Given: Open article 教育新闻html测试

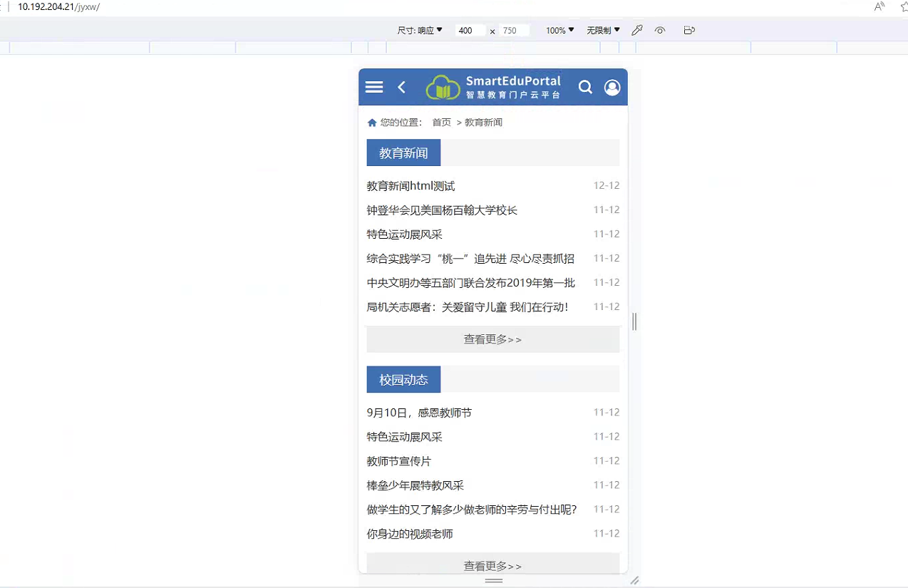Looking at the screenshot, I should click(411, 186).
